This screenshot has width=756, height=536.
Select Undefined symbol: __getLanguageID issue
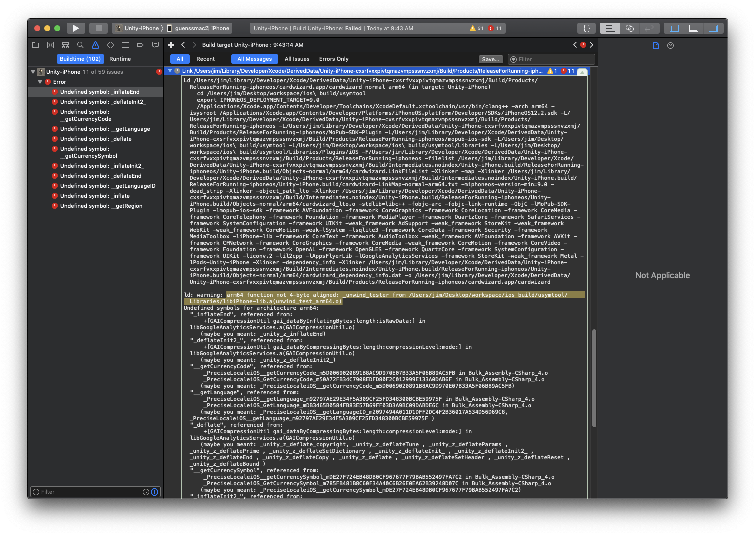coord(96,186)
